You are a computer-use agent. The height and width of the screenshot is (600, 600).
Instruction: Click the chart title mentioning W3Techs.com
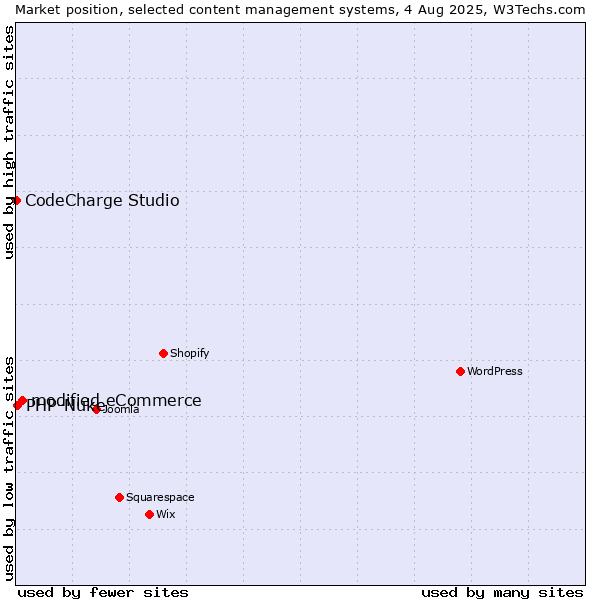[300, 10]
